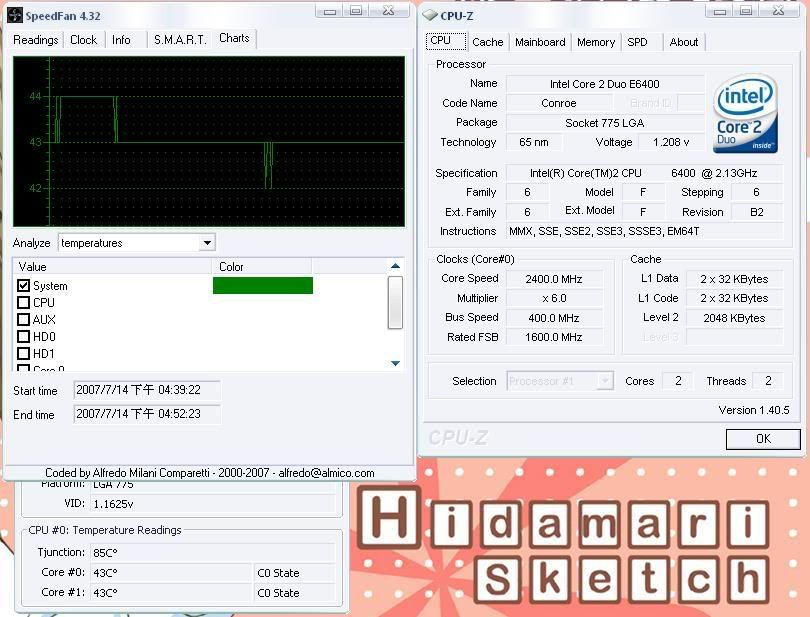Open the SPD tab in CPU-Z
This screenshot has height=617, width=810.
[x=637, y=42]
